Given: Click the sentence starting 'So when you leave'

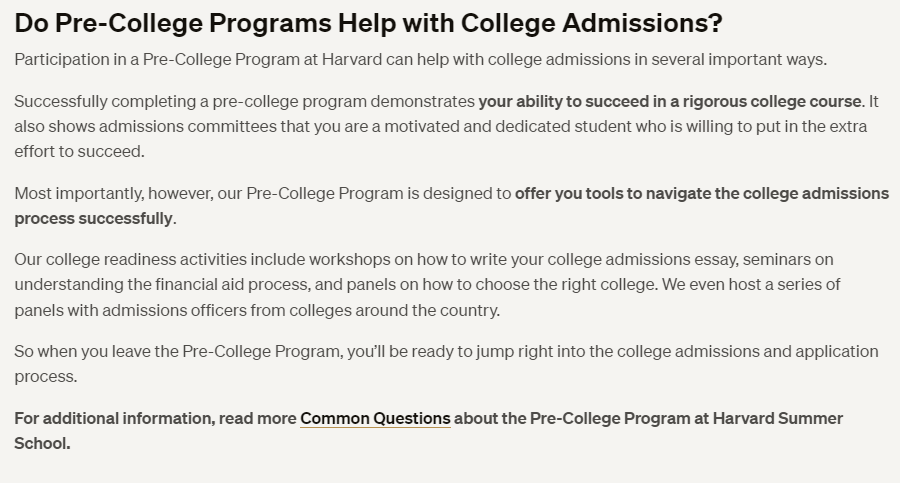Looking at the screenshot, I should pos(446,364).
